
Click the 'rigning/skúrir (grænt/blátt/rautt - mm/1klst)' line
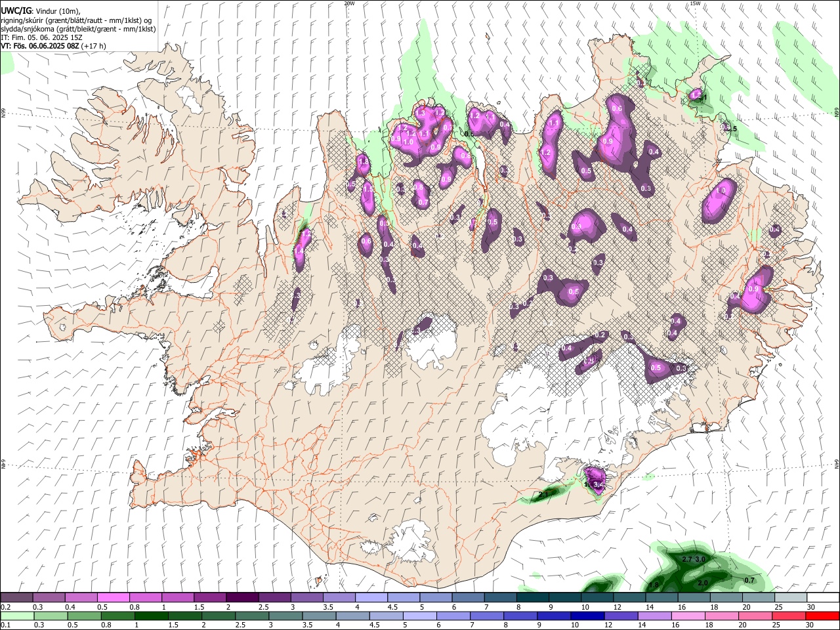pos(77,20)
